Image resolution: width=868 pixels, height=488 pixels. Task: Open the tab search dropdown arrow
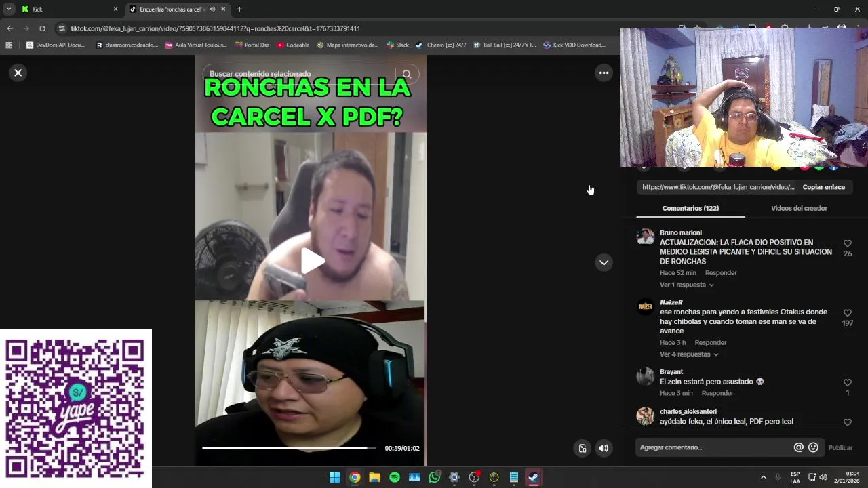point(8,9)
